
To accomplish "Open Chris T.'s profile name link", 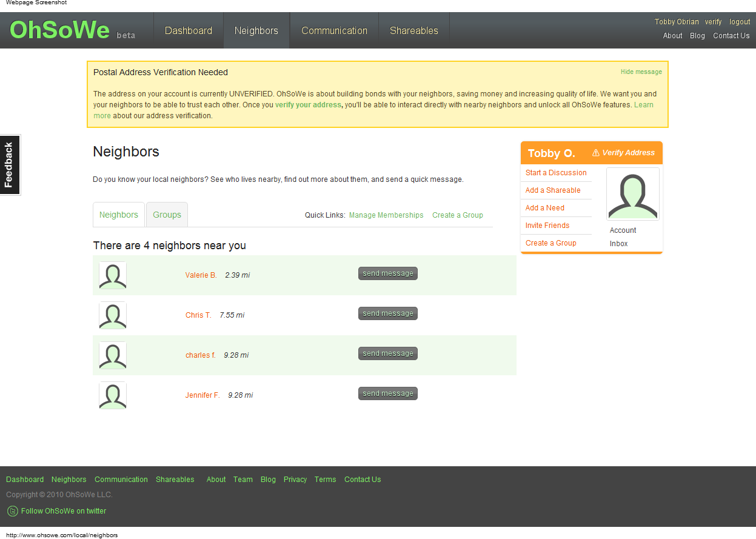I will coord(198,315).
